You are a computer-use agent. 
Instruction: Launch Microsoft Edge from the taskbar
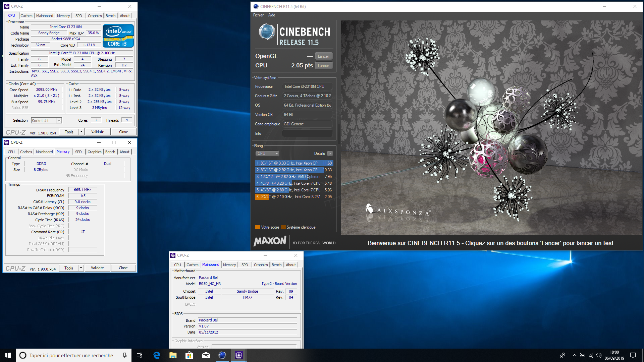157,355
